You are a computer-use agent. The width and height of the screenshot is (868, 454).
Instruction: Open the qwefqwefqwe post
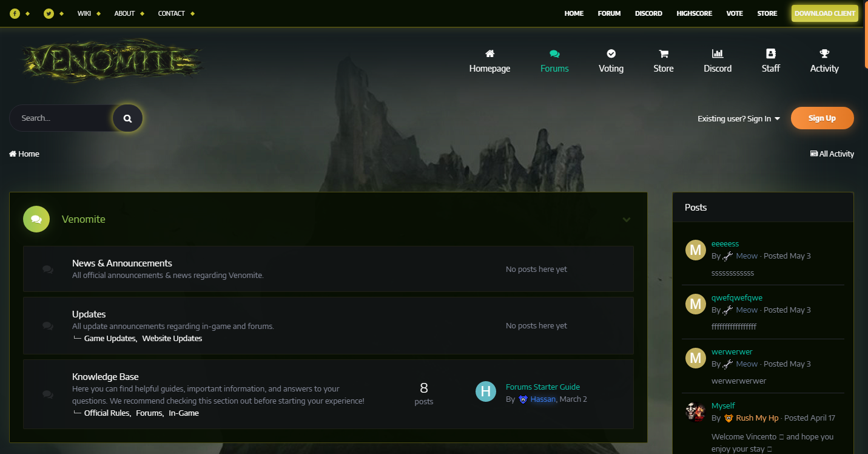(737, 298)
